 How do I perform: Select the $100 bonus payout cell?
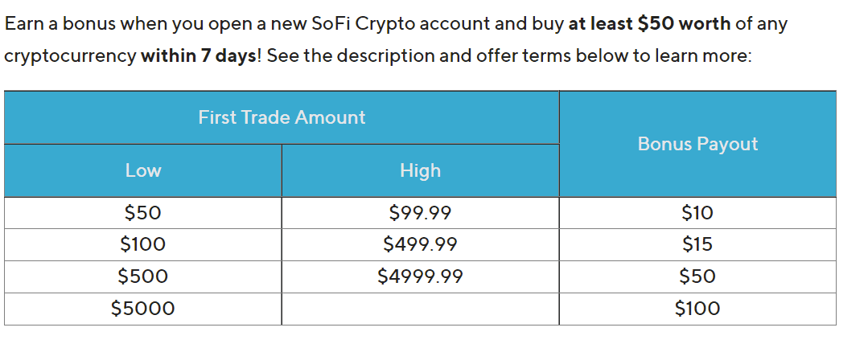click(697, 309)
